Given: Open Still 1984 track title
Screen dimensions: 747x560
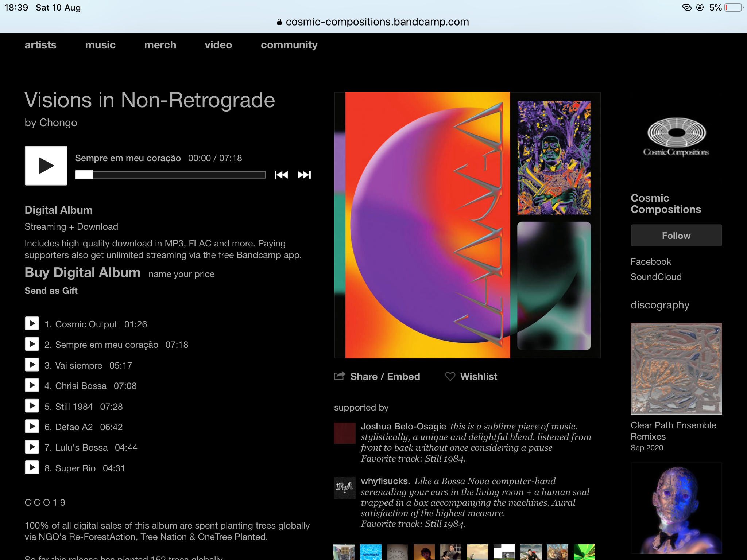Looking at the screenshot, I should click(74, 407).
